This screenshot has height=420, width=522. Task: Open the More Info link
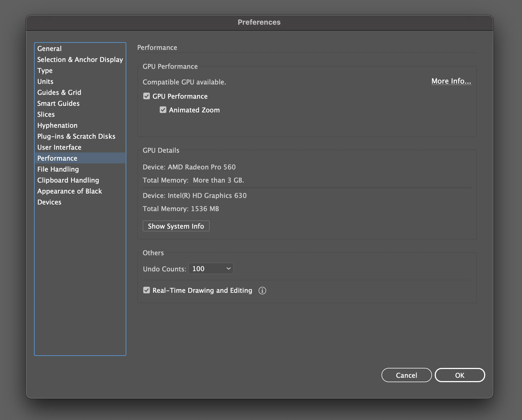coord(451,81)
